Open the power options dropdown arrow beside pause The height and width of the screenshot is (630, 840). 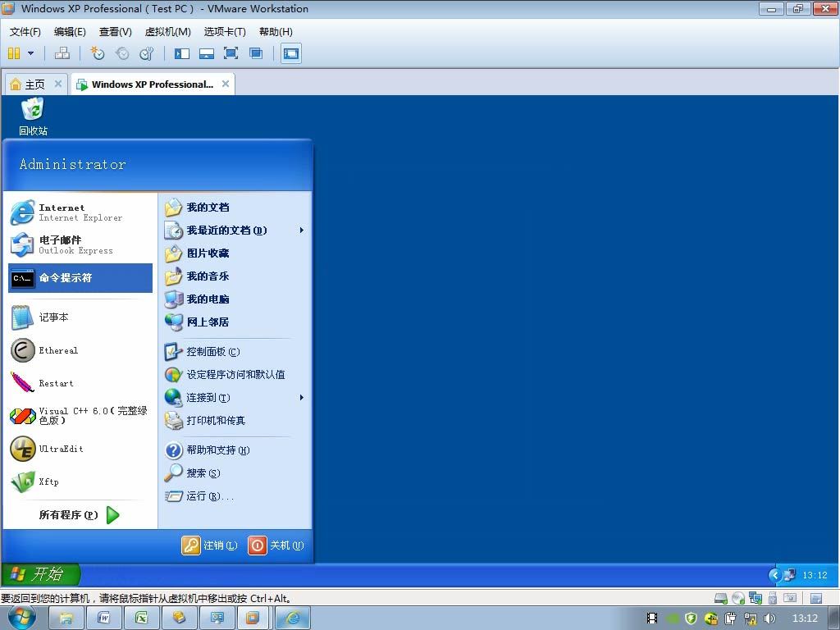[30, 53]
